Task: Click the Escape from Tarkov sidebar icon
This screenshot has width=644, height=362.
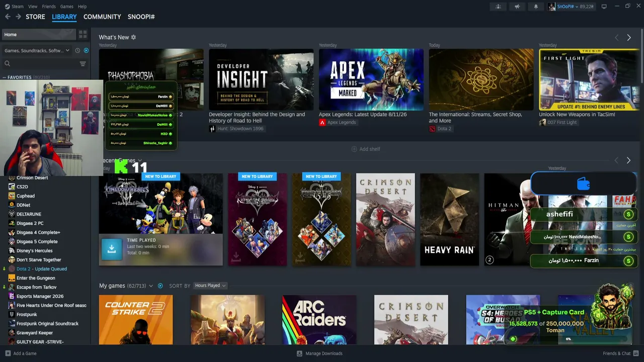Action: point(12,287)
